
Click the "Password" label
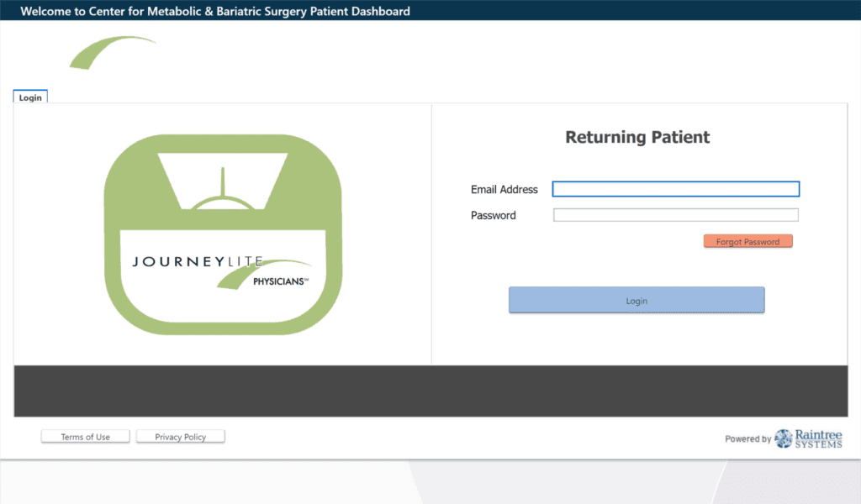[x=493, y=215]
